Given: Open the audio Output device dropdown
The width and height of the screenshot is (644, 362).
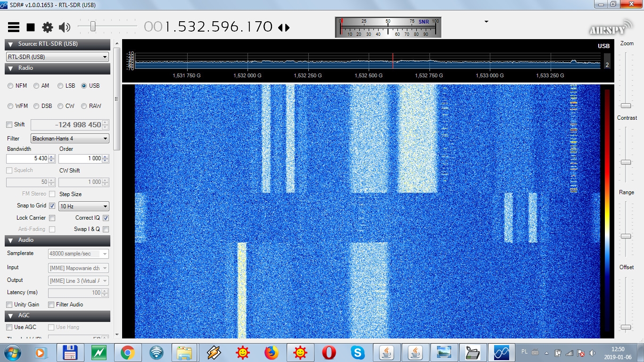Looking at the screenshot, I should 78,281.
